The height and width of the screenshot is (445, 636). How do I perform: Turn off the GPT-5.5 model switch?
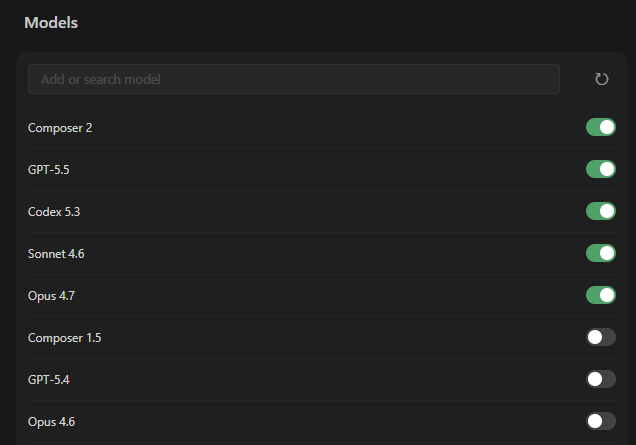click(601, 169)
